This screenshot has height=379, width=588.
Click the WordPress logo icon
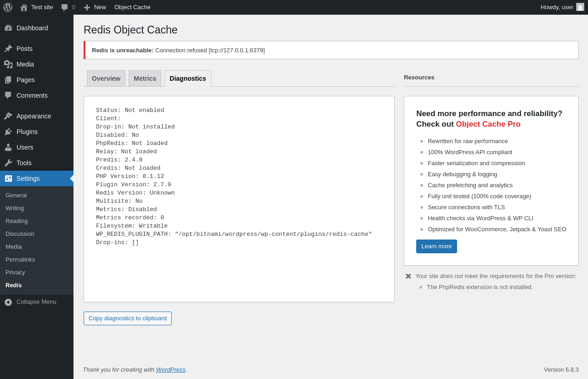point(8,7)
